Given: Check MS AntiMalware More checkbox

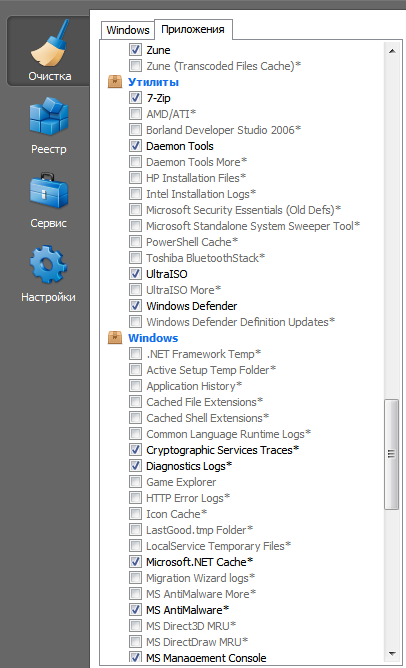Looking at the screenshot, I should tap(135, 594).
